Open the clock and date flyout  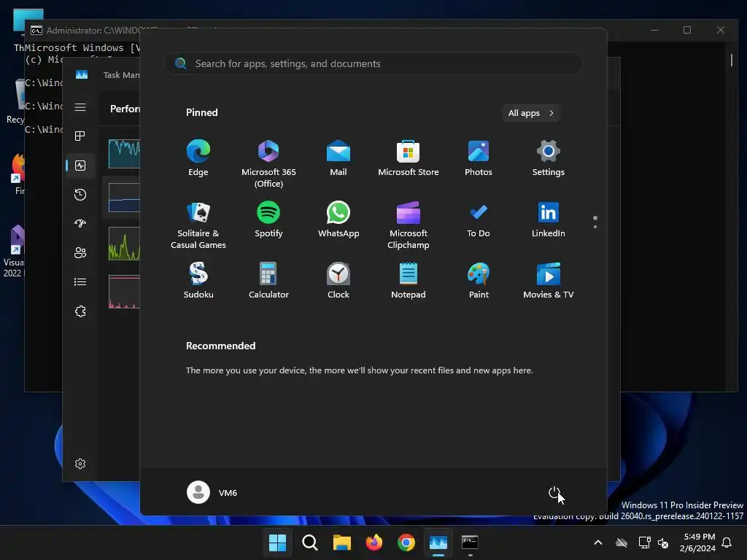[698, 542]
